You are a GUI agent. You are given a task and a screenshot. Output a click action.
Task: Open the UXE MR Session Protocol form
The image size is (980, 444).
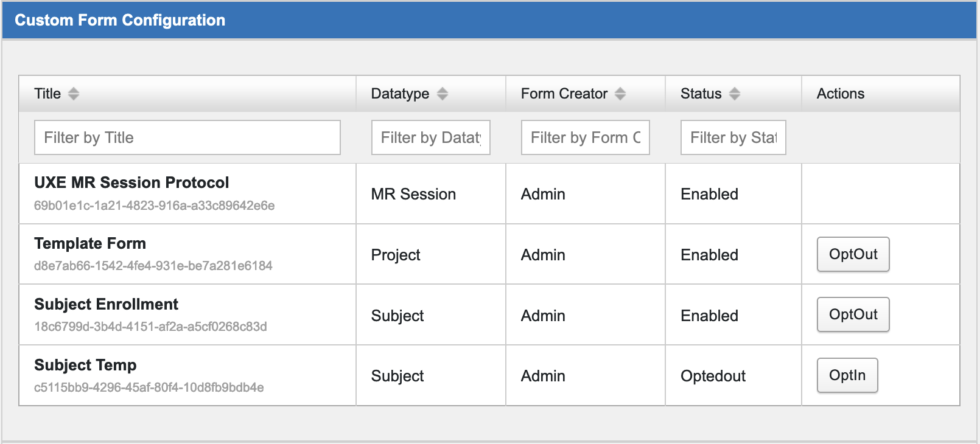tap(131, 182)
